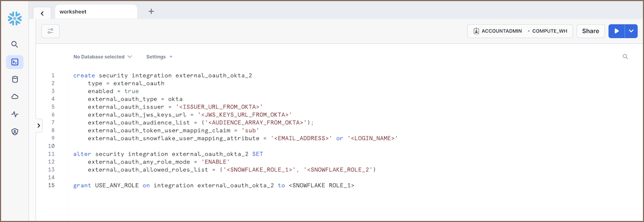The height and width of the screenshot is (222, 644).
Task: Add a new worksheet tab
Action: coord(151,11)
